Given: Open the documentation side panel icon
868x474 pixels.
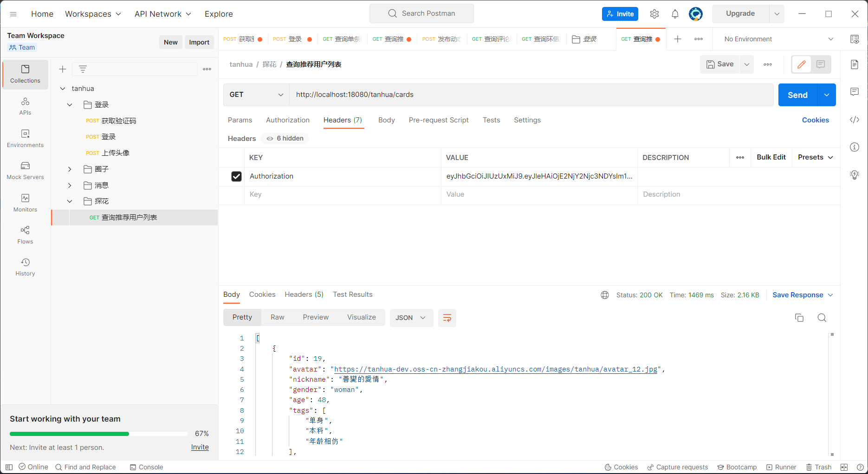Looking at the screenshot, I should click(x=855, y=64).
